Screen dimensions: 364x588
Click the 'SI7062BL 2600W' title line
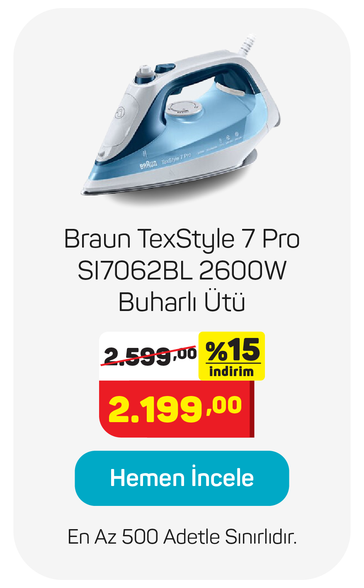[x=182, y=271]
